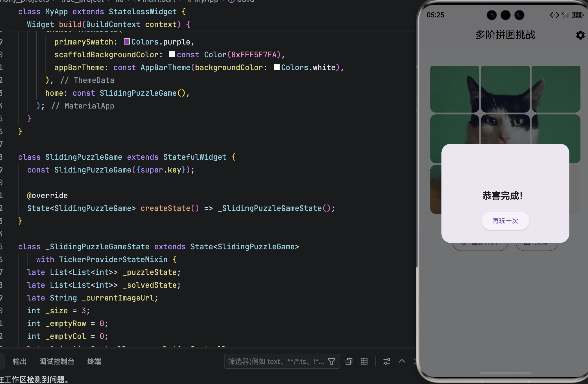Click the white Colors.white color swatch

(277, 67)
